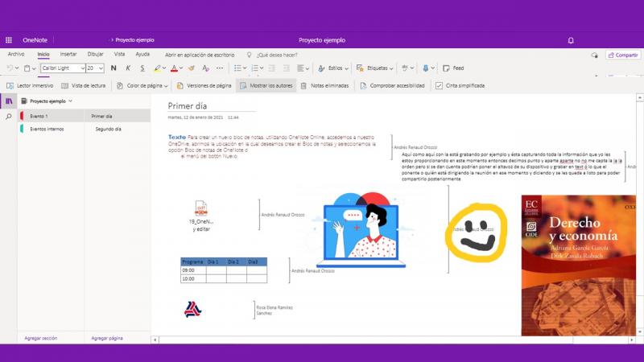Switch to the Insertar tab
Screen dimensions: 644x362
[x=68, y=54]
